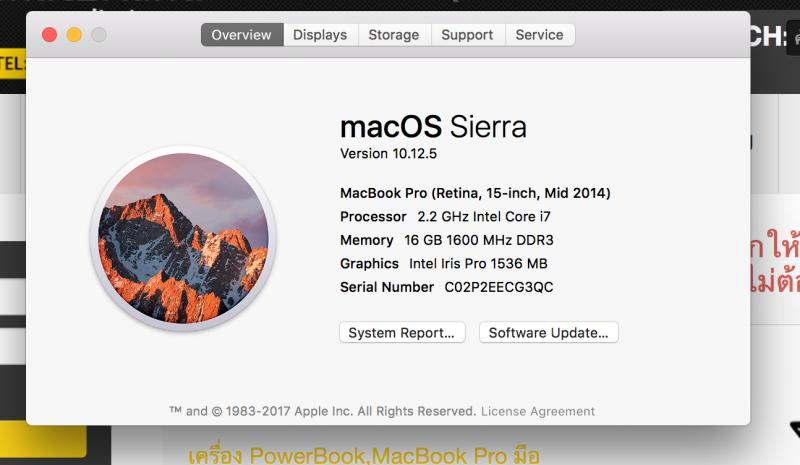The image size is (800, 465).
Task: Open the Storage tab
Action: click(394, 35)
